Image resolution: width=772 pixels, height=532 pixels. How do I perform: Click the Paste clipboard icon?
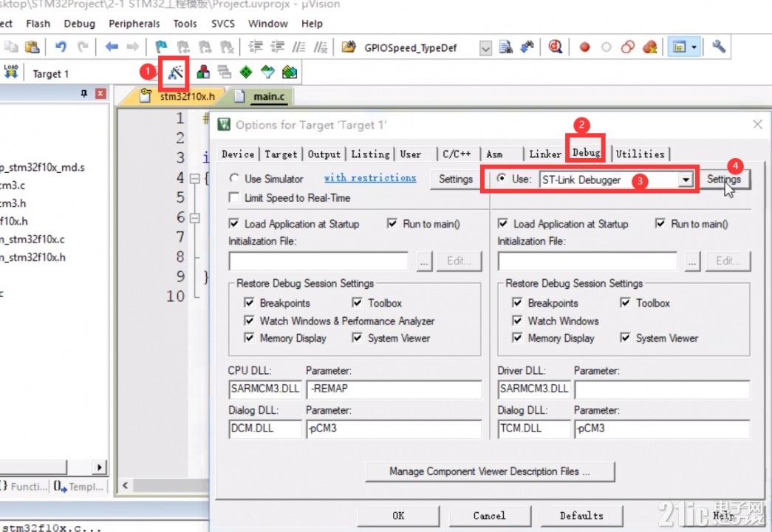tap(33, 47)
